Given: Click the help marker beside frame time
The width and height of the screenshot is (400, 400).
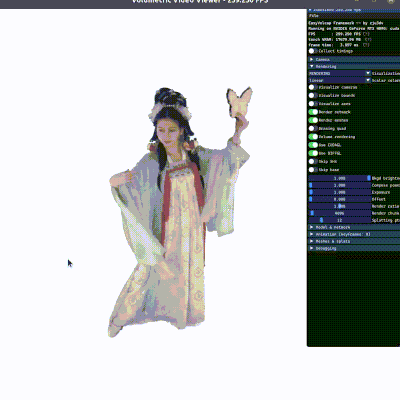Looking at the screenshot, I should (x=366, y=45).
